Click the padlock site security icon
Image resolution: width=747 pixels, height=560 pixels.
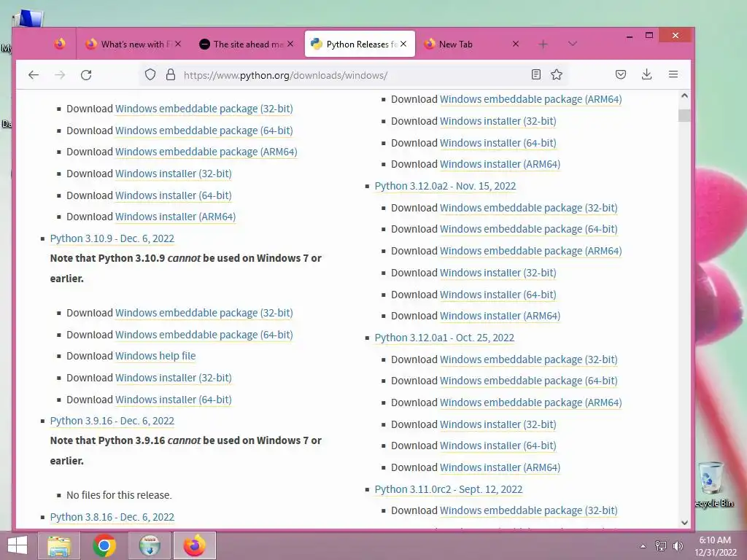tap(171, 75)
